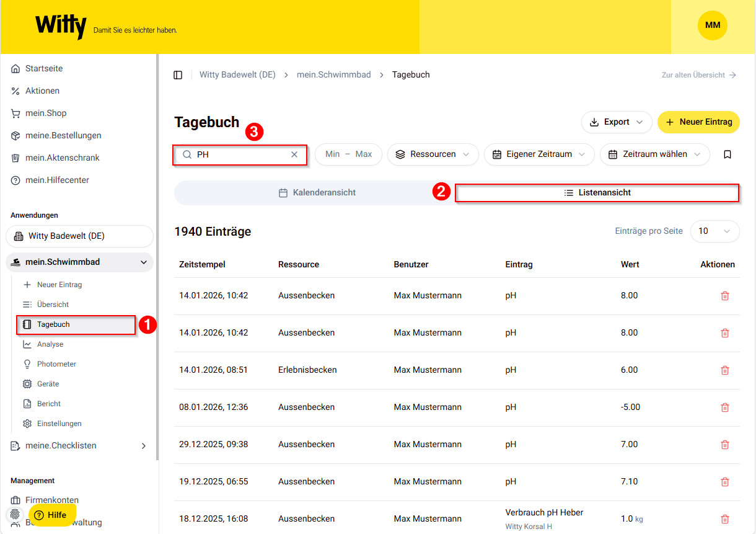This screenshot has height=534, width=756.
Task: Toggle the sidebar panel icon
Action: 178,75
